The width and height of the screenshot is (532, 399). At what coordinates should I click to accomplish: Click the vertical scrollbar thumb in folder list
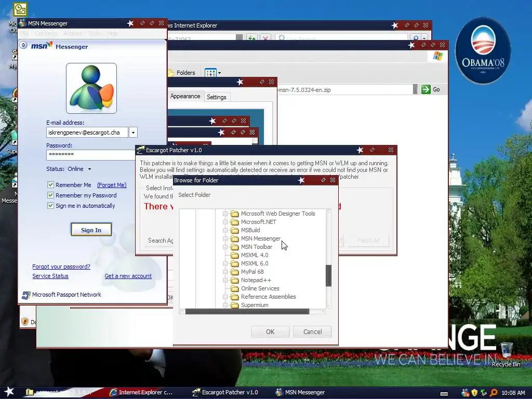pos(328,275)
